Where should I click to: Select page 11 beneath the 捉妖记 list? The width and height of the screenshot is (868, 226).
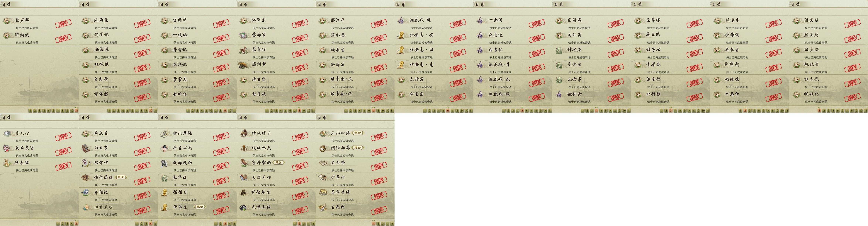[x=866, y=110]
